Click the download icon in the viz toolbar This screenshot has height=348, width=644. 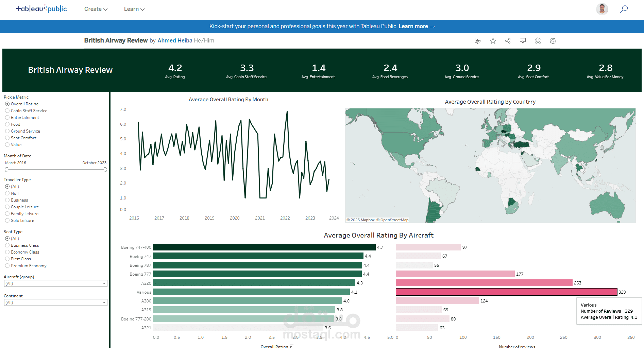(523, 41)
